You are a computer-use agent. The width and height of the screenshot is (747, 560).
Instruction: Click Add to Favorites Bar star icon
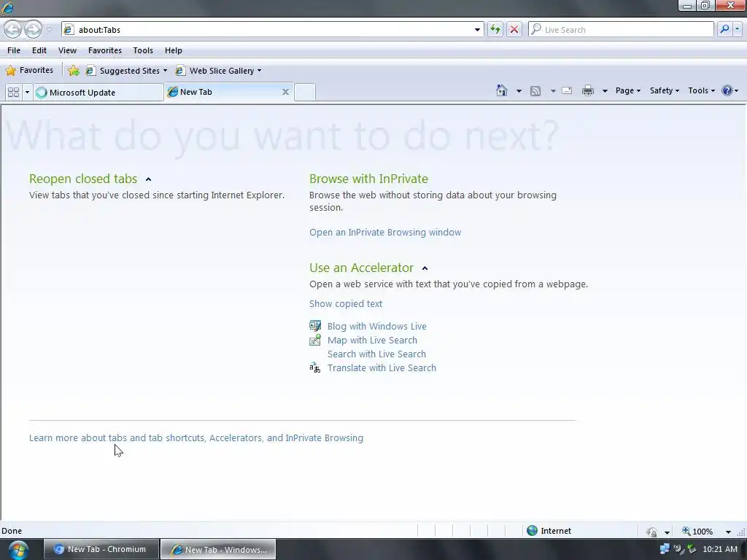pyautogui.click(x=74, y=71)
